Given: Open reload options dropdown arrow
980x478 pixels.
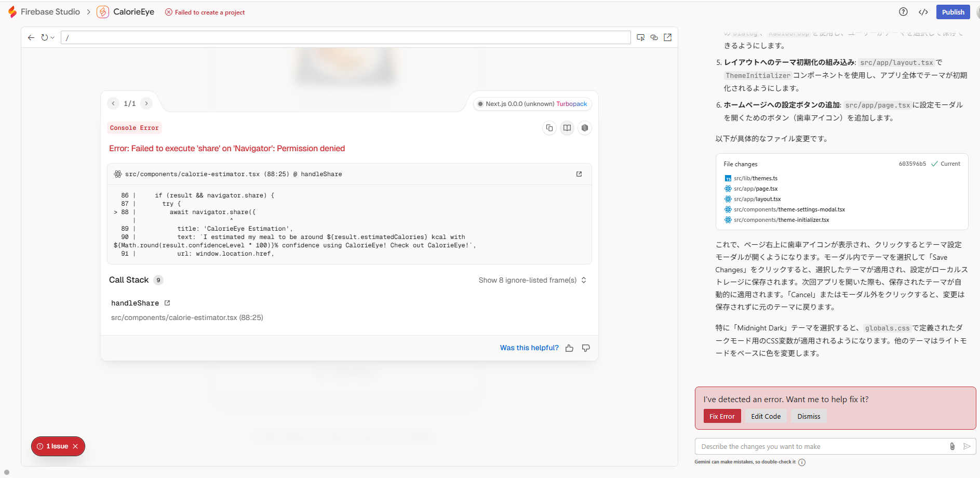Looking at the screenshot, I should pyautogui.click(x=52, y=37).
